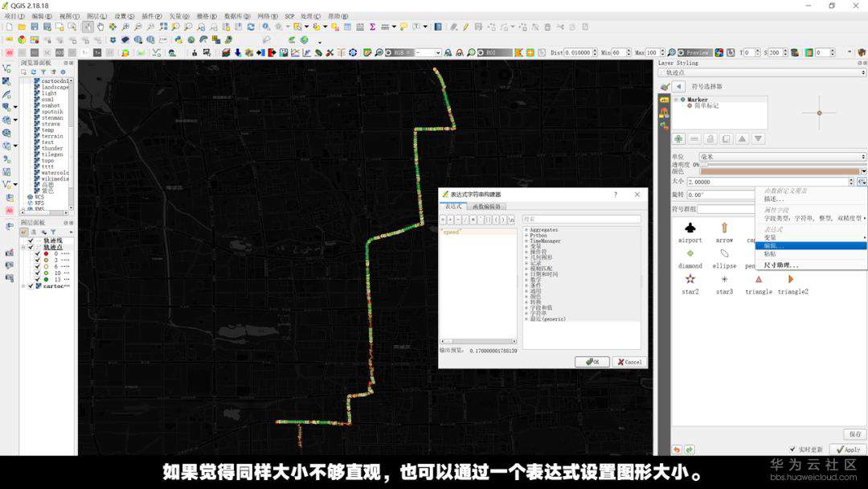The height and width of the screenshot is (489, 868).
Task: Toggle the orange 3 class checkbox
Action: tap(38, 260)
